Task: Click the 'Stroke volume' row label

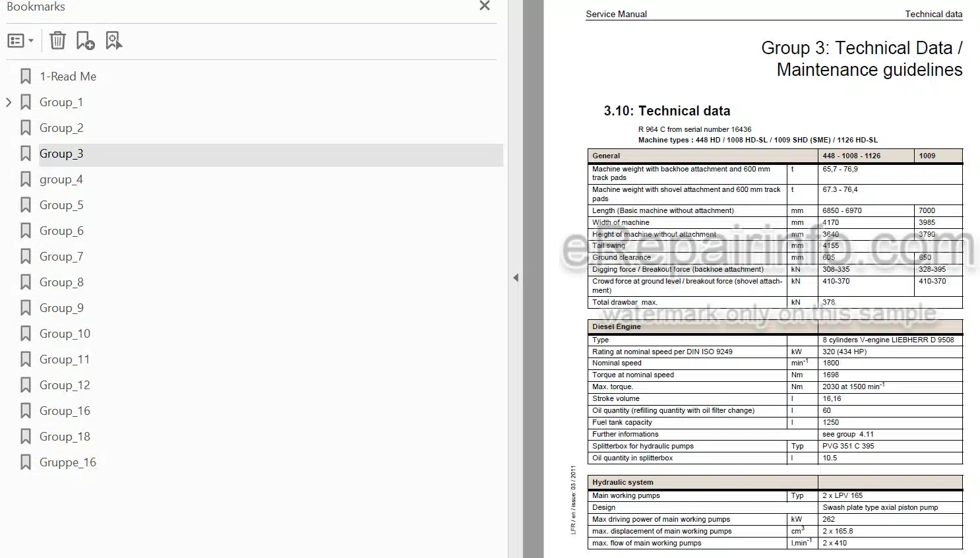Action: tap(616, 398)
